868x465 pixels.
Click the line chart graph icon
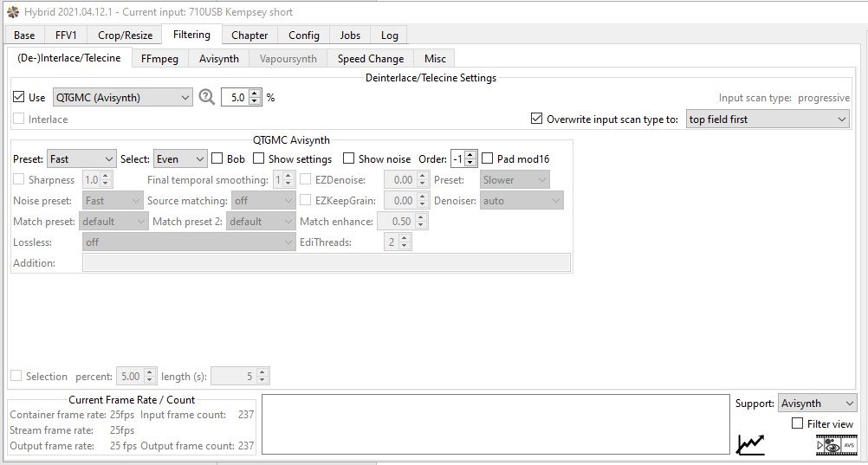[750, 444]
